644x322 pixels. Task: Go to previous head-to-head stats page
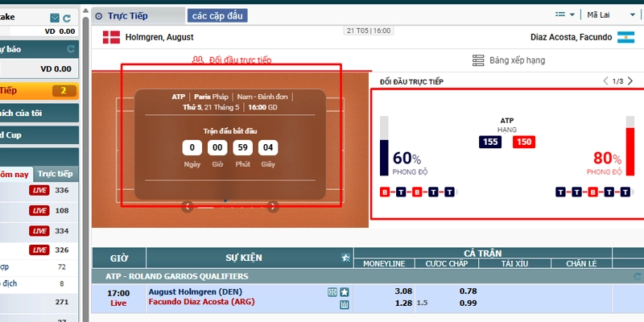pyautogui.click(x=605, y=81)
